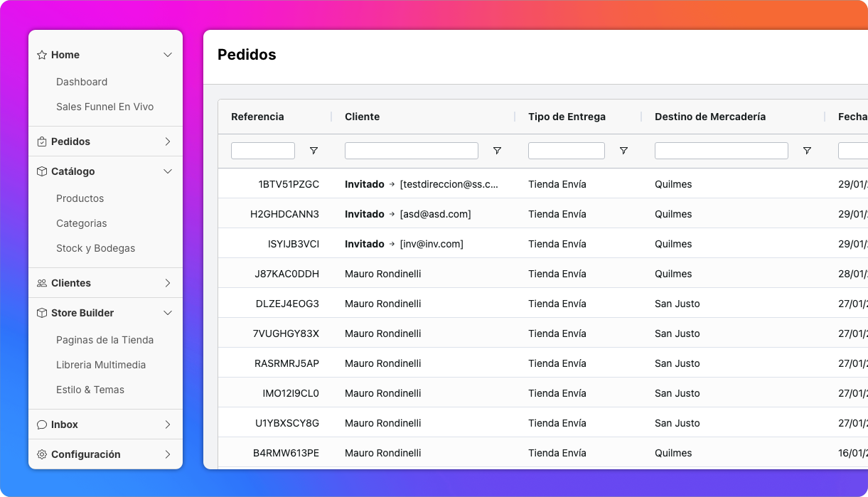Select the Clientes people icon in sidebar

(x=42, y=283)
